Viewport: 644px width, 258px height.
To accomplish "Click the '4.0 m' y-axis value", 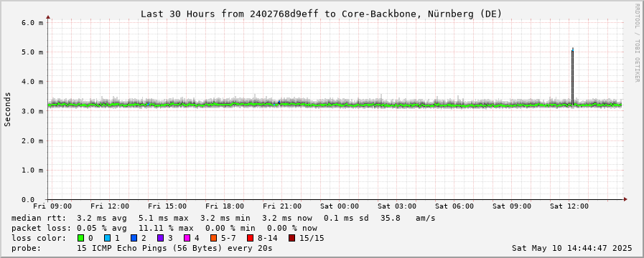I will [32, 82].
